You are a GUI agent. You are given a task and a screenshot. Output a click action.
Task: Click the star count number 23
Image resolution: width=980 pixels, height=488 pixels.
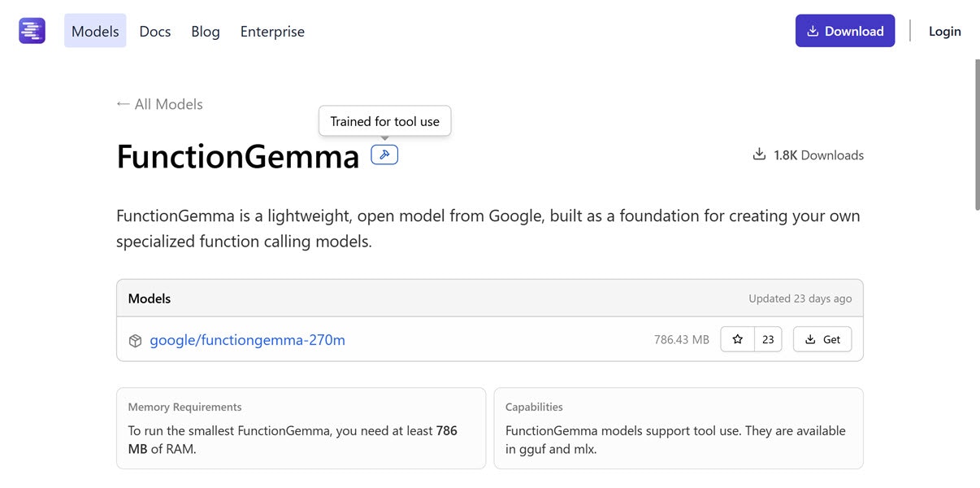[x=768, y=339]
